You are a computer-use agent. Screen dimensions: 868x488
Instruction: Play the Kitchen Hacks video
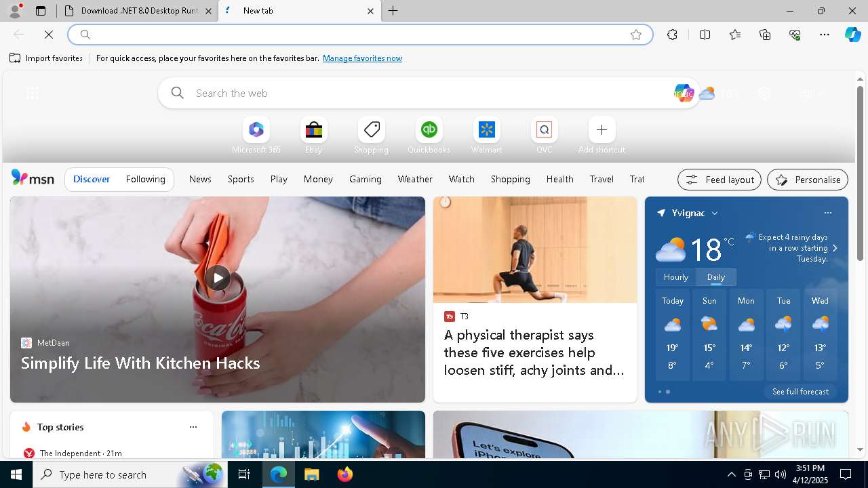pos(218,278)
